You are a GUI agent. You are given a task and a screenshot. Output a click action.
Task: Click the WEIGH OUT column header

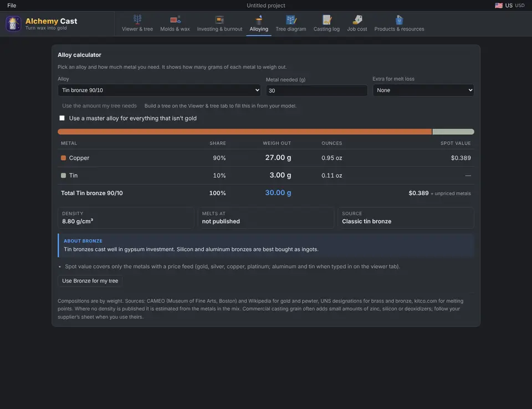click(277, 143)
